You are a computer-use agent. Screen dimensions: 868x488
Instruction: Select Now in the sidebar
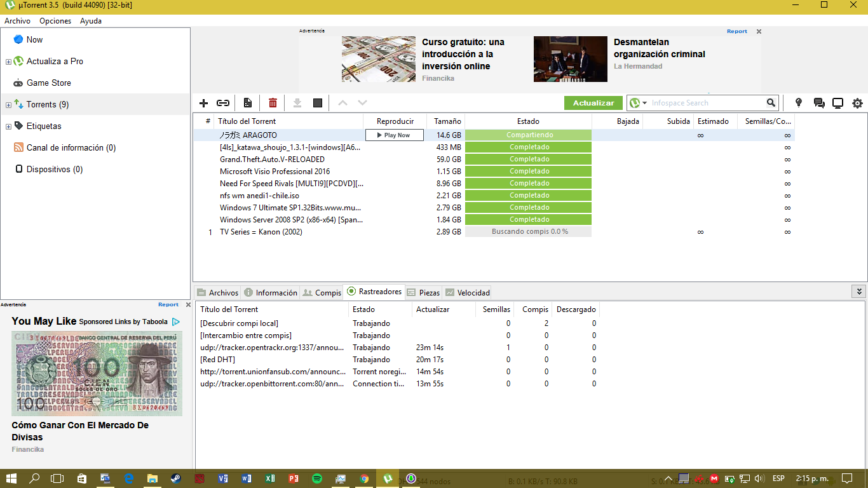[34, 39]
